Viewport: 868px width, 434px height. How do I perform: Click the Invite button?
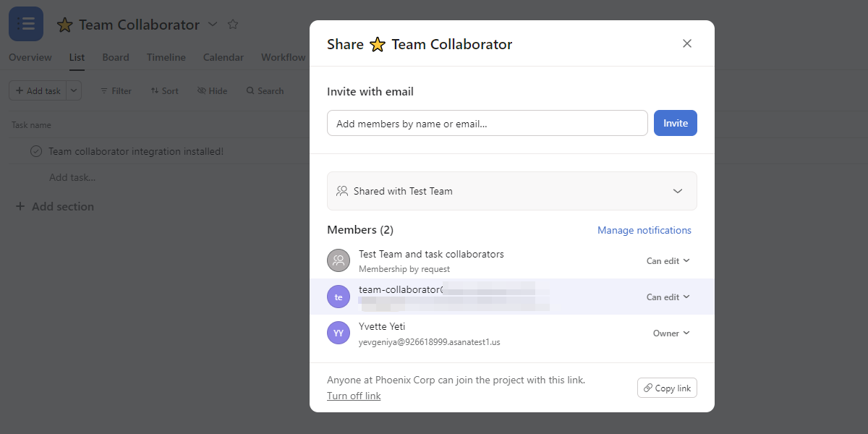click(676, 123)
